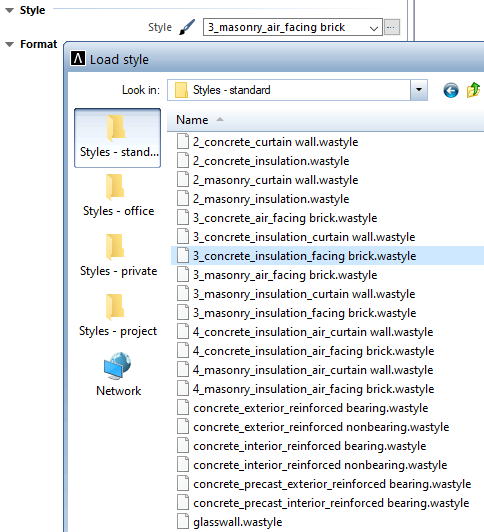Open the Styles - project folder
The height and width of the screenshot is (532, 484).
[x=118, y=316]
